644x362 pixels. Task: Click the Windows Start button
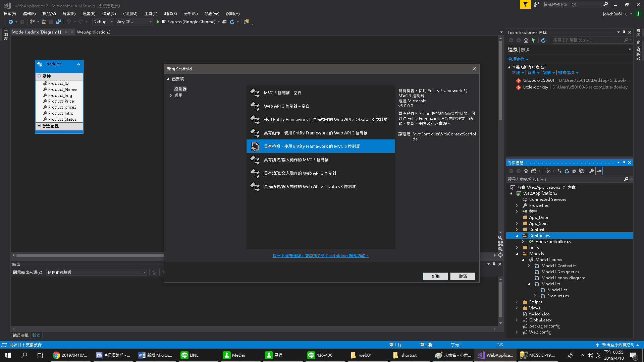pyautogui.click(x=8, y=355)
